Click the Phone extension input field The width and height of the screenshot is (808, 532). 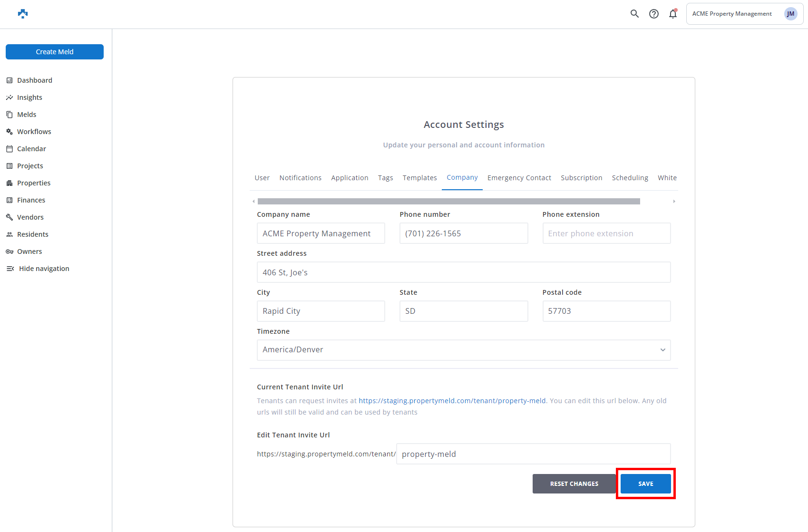click(606, 233)
